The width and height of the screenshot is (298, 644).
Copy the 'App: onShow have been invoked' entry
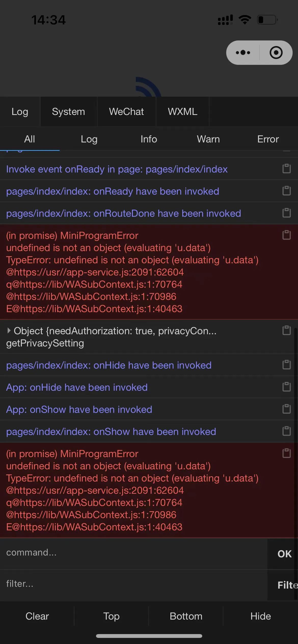[x=287, y=409]
